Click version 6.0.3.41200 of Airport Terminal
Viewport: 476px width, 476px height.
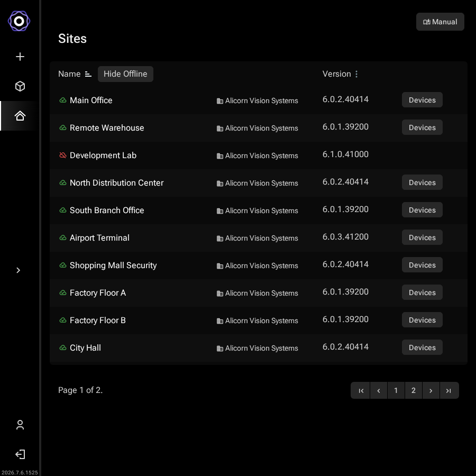point(345,237)
